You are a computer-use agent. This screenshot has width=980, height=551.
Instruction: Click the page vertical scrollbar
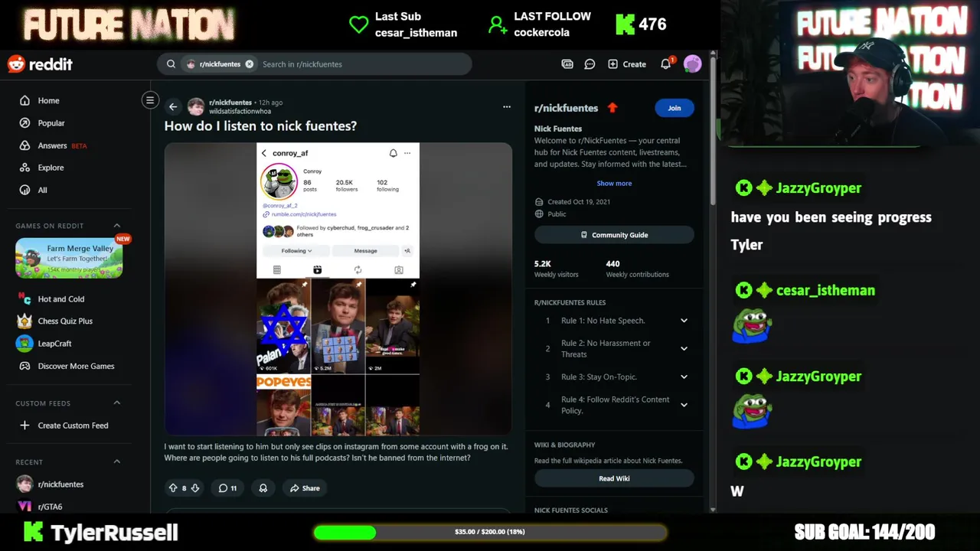point(713,130)
